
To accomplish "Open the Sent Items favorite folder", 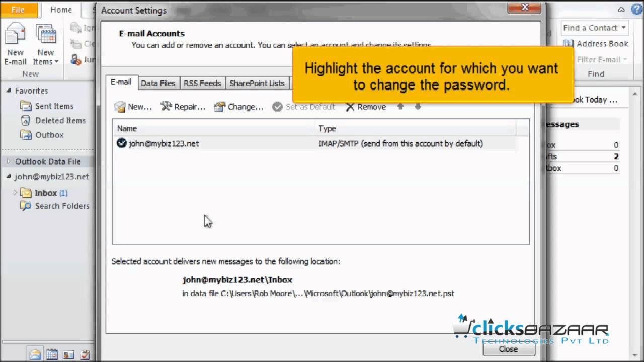I will pyautogui.click(x=47, y=106).
